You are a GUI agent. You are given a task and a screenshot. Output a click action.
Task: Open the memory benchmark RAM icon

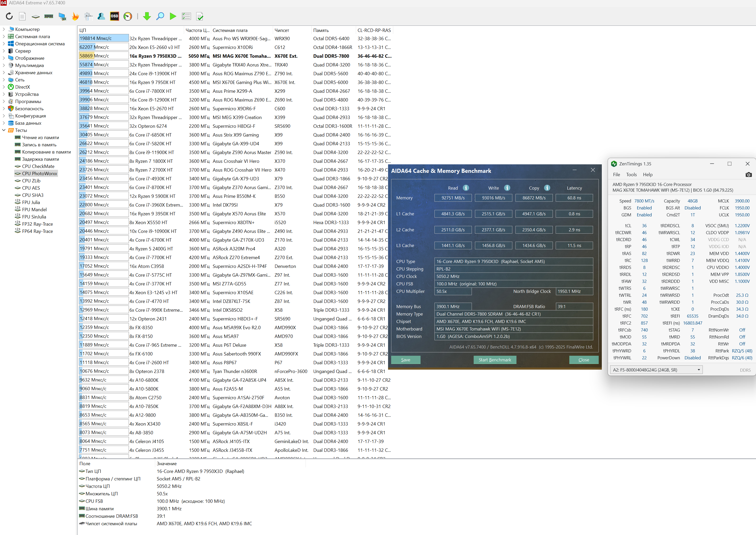[x=49, y=16]
